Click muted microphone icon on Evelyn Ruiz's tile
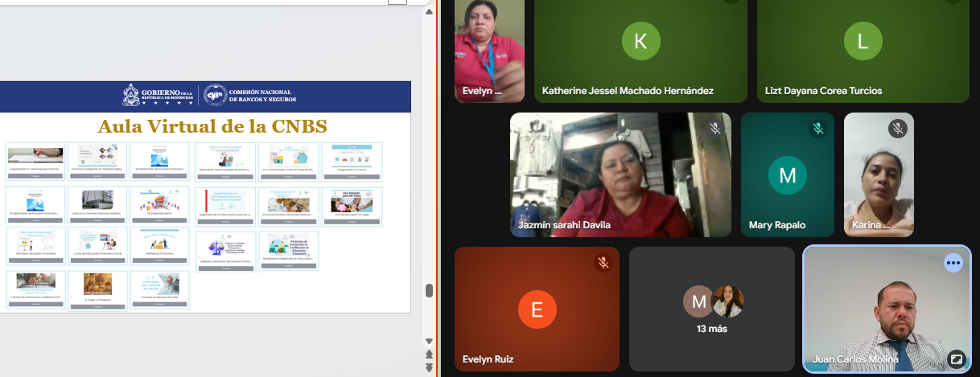 (x=603, y=263)
